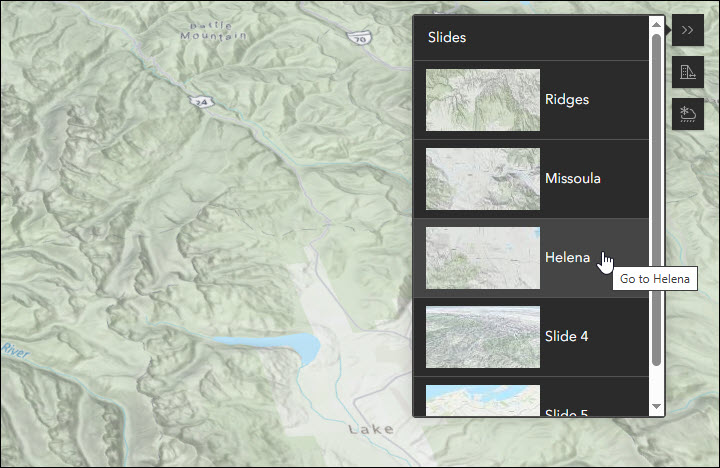The height and width of the screenshot is (468, 720).
Task: Select the Missoula slide thumbnail
Action: [483, 179]
